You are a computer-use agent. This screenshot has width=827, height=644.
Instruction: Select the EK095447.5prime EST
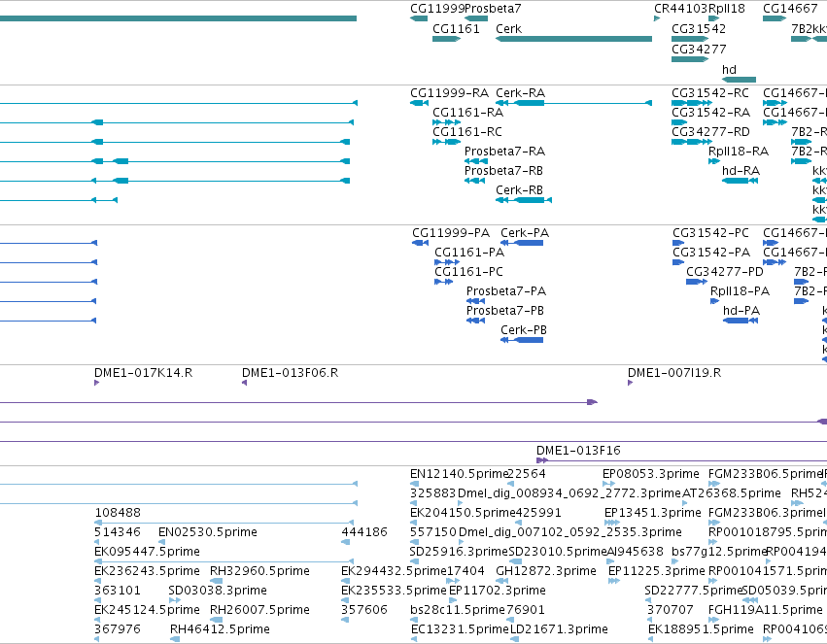[224, 561]
